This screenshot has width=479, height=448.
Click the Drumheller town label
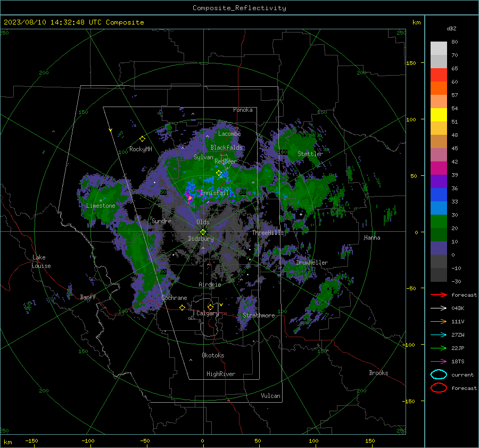point(312,263)
